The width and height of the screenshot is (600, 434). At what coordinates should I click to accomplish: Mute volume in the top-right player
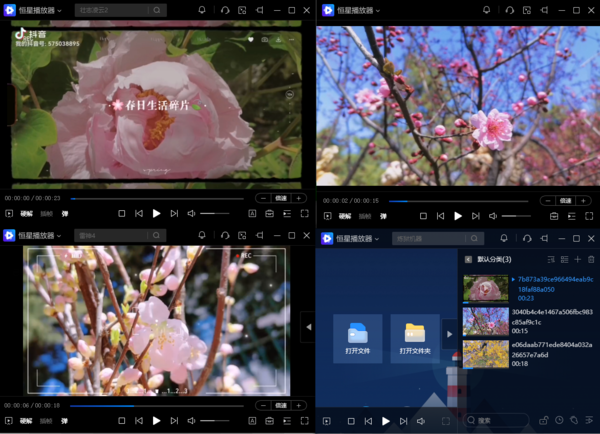click(x=493, y=216)
